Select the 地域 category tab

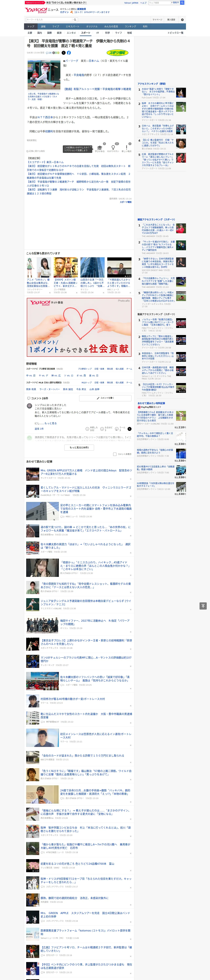(129, 33)
